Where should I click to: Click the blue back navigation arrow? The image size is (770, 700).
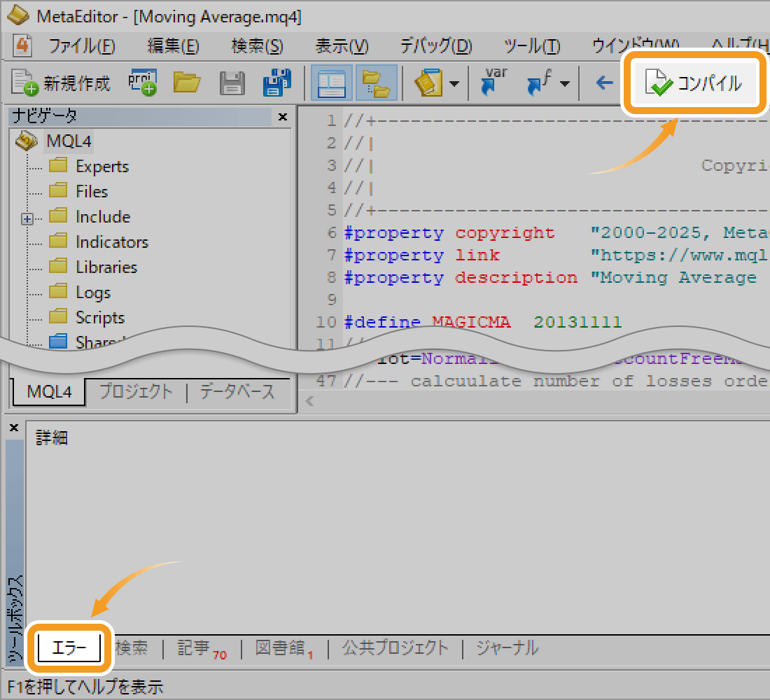(x=603, y=83)
